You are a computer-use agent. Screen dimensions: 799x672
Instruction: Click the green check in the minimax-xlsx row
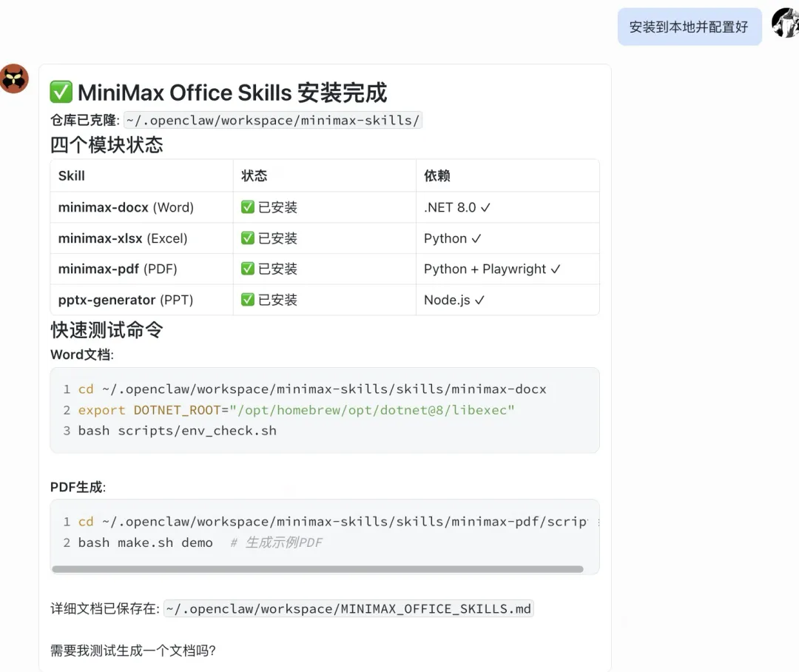point(248,238)
